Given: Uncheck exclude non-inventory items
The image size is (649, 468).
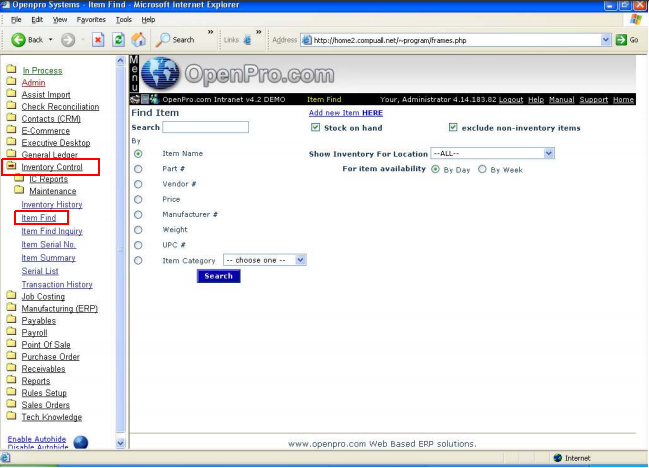Looking at the screenshot, I should (454, 128).
